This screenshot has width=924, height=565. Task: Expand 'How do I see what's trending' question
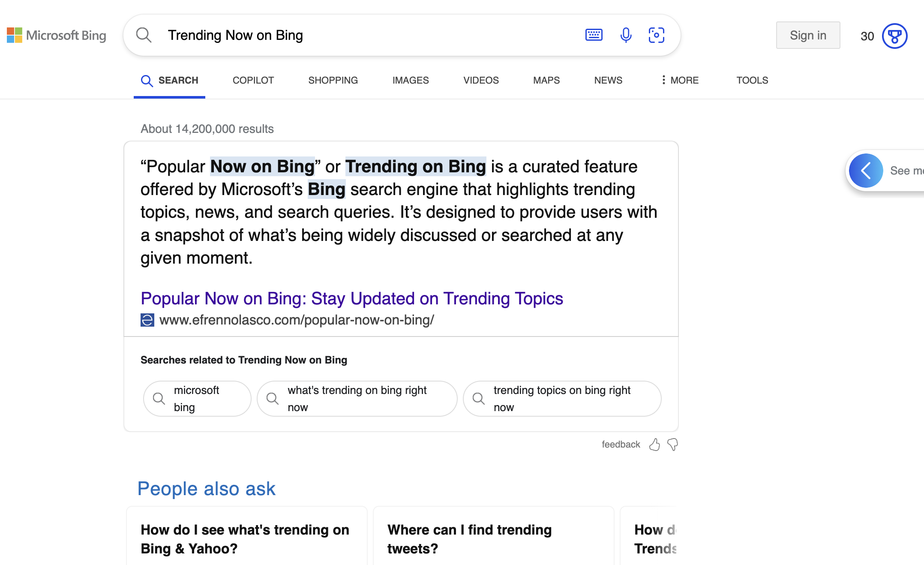(x=246, y=539)
